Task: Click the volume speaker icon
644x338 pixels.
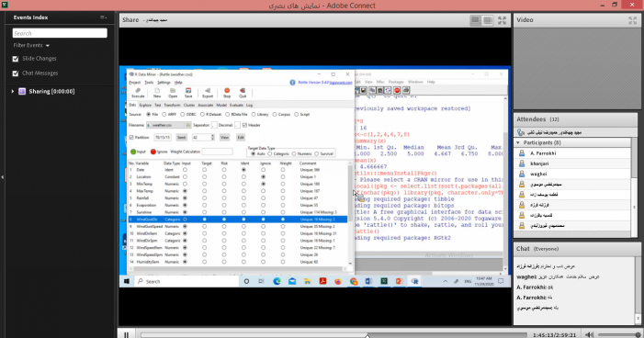Action: coord(590,334)
